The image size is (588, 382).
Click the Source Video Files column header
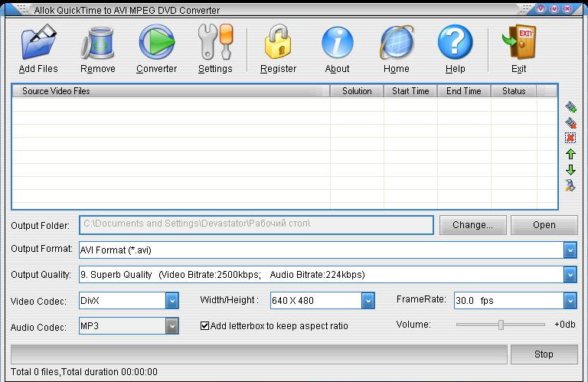(171, 91)
